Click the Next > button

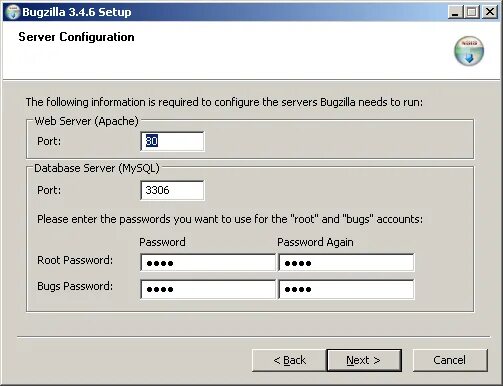364,360
